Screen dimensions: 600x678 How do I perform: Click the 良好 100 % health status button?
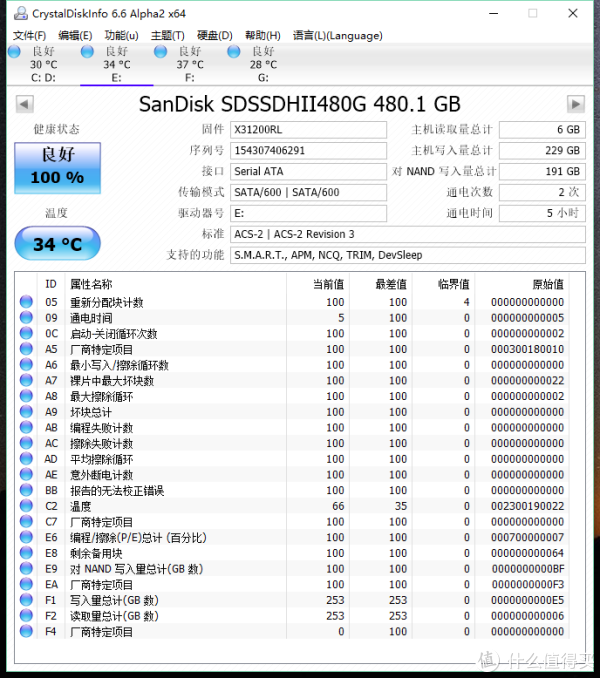click(57, 168)
